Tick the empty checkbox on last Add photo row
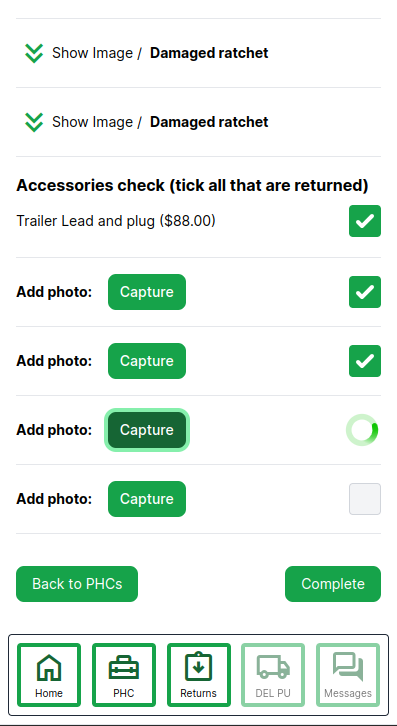The width and height of the screenshot is (397, 726). point(365,499)
